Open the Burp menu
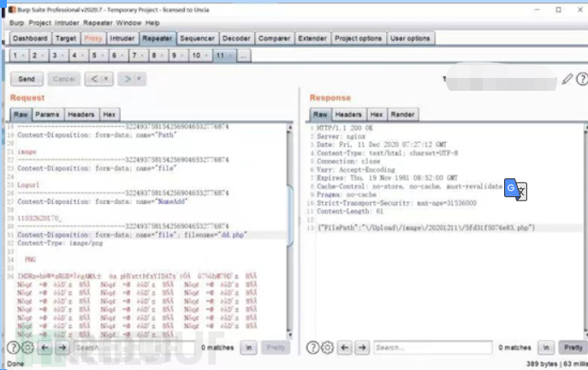The width and height of the screenshot is (588, 370). point(16,23)
